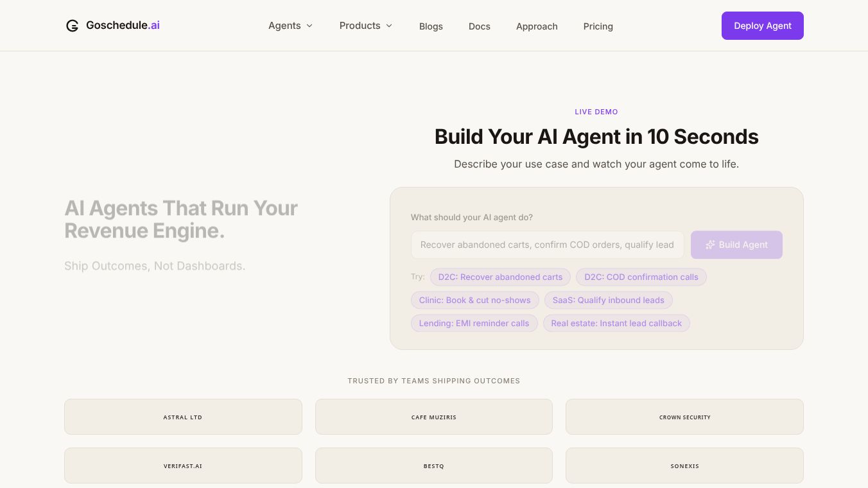Click the Build Agent button
Viewport: 868px width, 488px height.
coord(736,245)
